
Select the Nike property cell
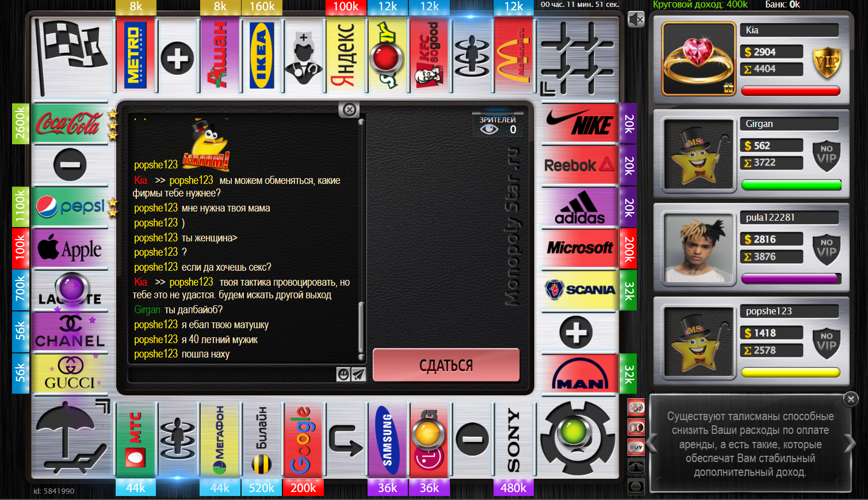[580, 123]
